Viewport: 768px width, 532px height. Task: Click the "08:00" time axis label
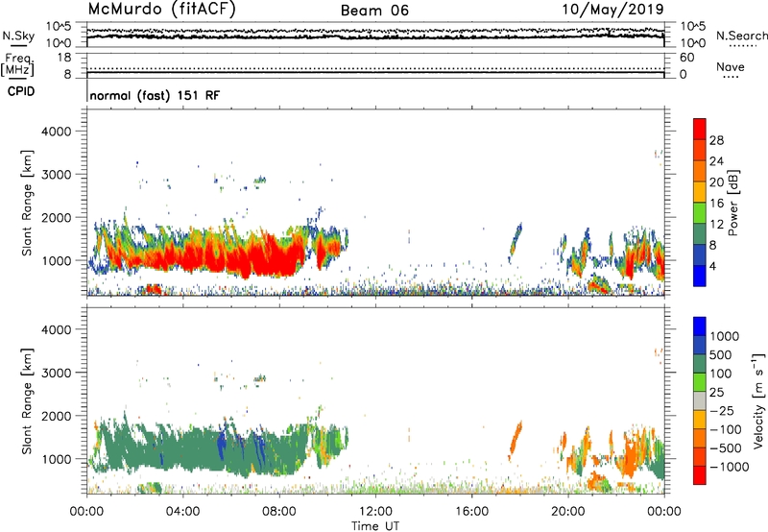click(279, 512)
